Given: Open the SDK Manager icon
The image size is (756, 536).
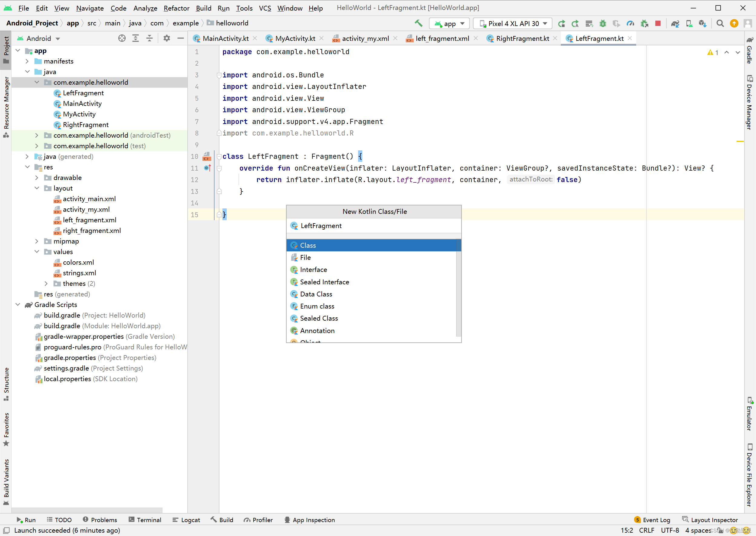Looking at the screenshot, I should 702,23.
